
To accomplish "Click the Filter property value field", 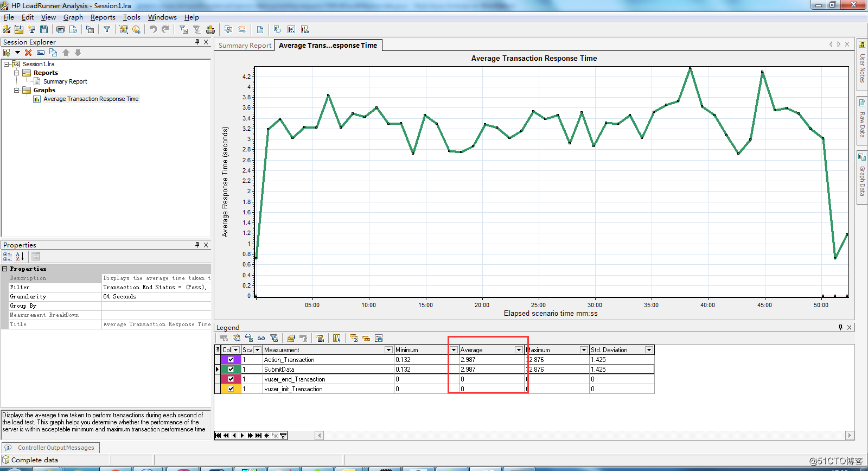I will (x=156, y=287).
